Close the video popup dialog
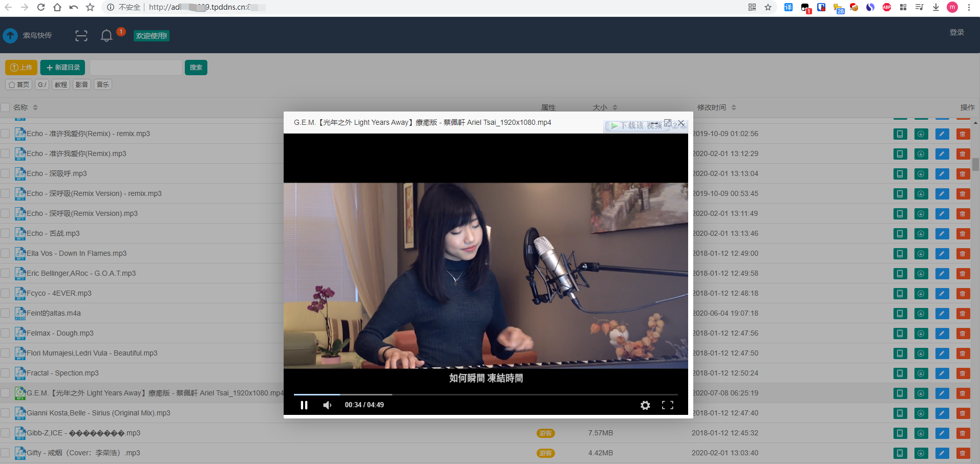980x464 pixels. [x=681, y=123]
